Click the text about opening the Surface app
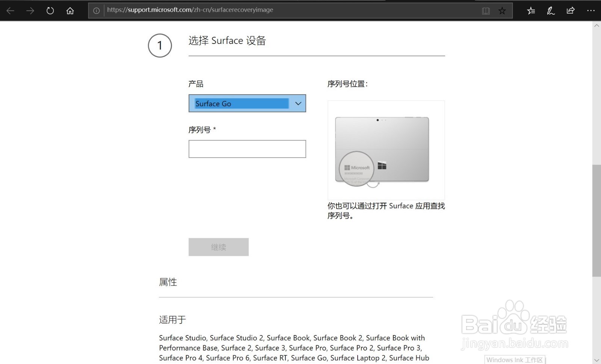This screenshot has width=601, height=364. [386, 211]
